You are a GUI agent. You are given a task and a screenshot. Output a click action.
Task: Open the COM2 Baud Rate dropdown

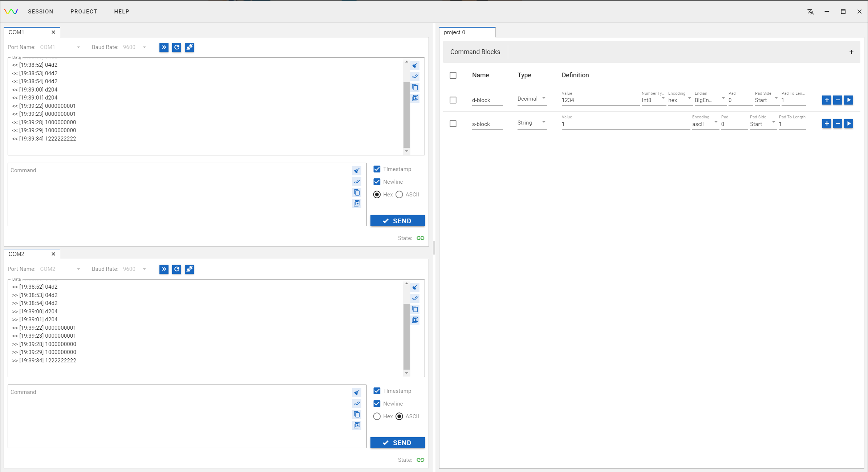pos(134,269)
